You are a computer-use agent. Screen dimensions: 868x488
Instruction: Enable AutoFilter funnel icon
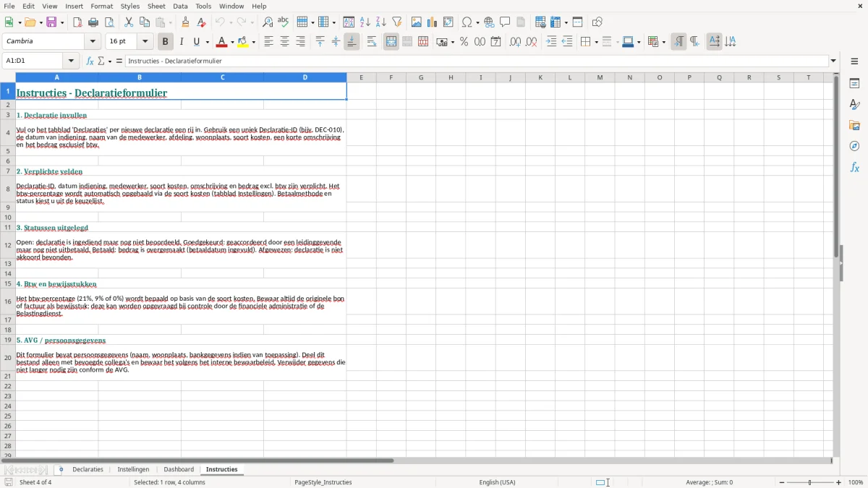396,22
